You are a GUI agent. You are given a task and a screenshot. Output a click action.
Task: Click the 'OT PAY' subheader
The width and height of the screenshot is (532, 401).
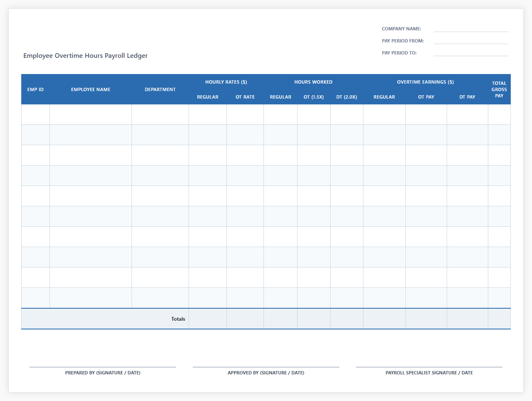[x=426, y=97]
